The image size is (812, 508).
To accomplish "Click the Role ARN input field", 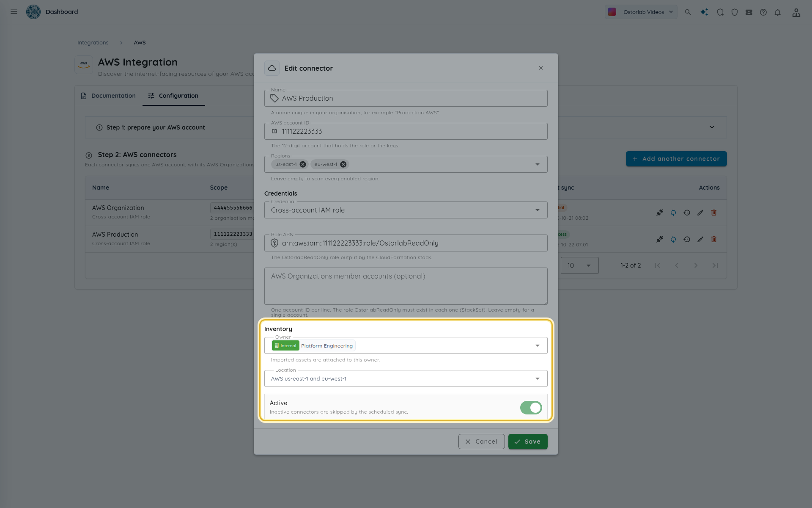I will point(406,243).
